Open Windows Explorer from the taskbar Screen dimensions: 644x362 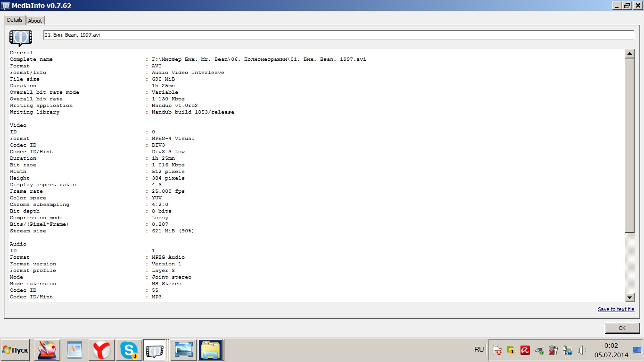point(211,350)
